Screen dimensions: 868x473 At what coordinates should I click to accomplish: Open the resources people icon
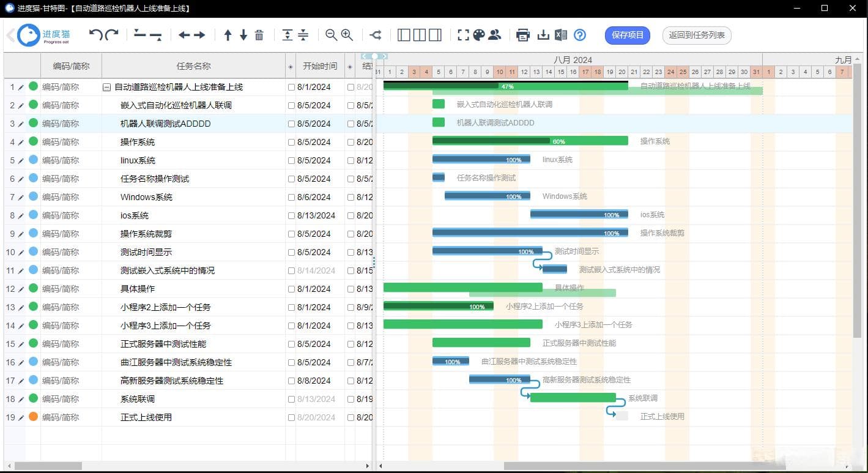495,35
